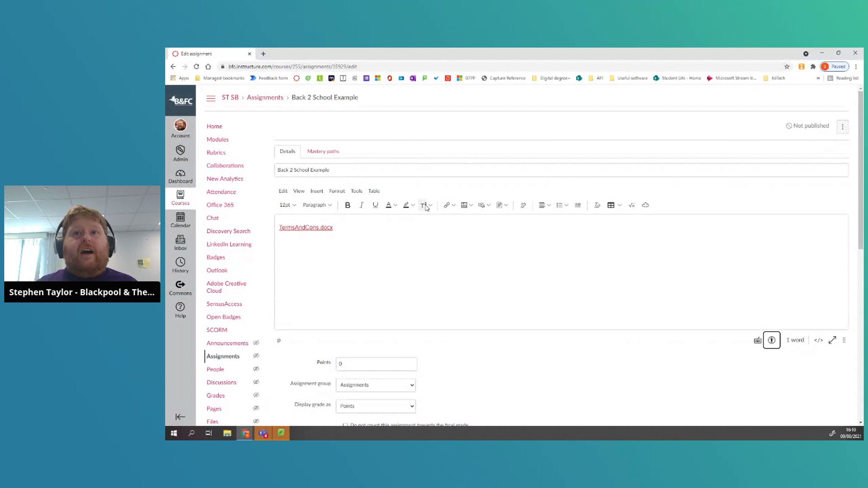868x488 pixels.
Task: Clear text formatting
Action: pos(597,205)
